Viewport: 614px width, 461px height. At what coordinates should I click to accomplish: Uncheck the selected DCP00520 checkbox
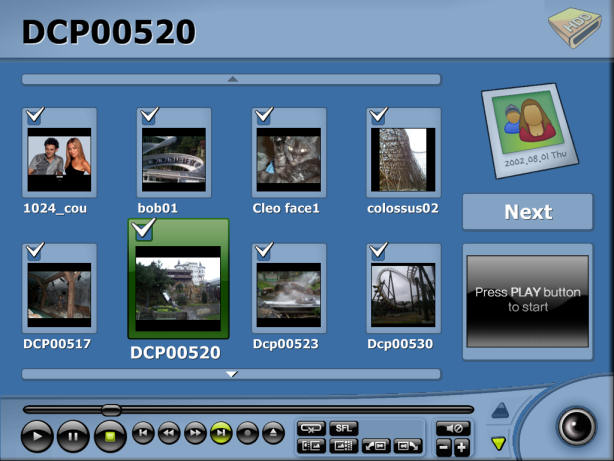[x=144, y=229]
